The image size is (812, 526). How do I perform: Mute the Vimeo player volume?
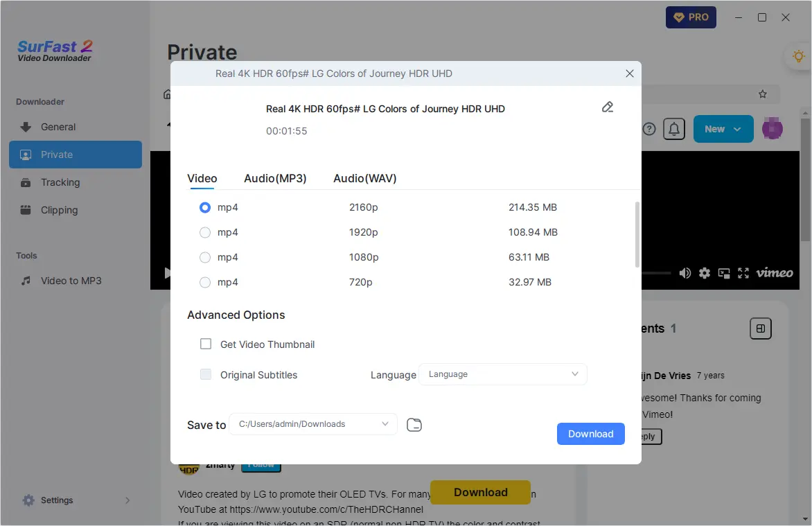pyautogui.click(x=685, y=273)
